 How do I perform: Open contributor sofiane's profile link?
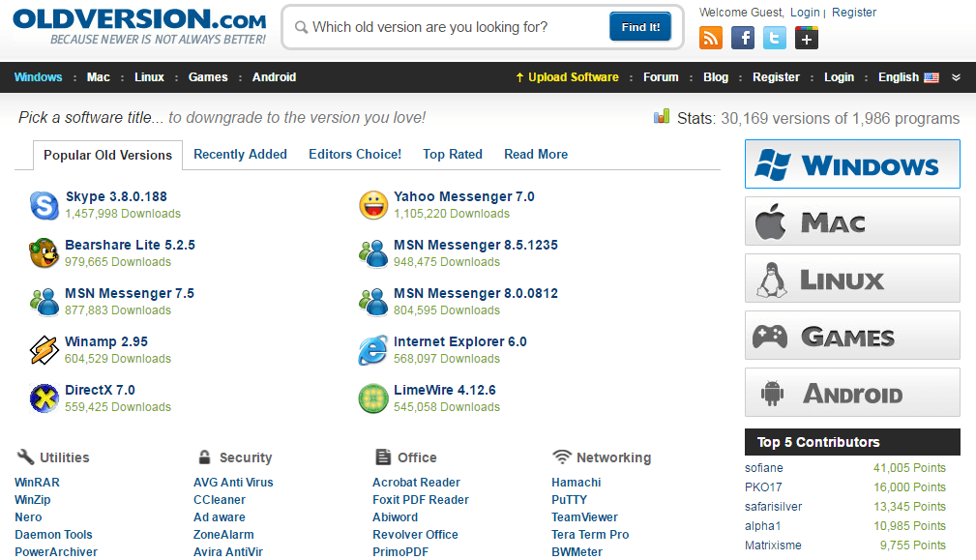(764, 468)
